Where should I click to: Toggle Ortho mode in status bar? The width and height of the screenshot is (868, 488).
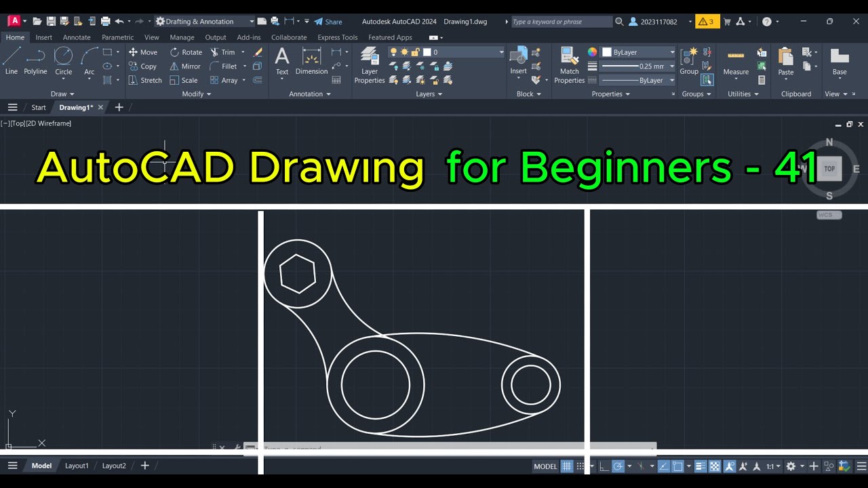tap(604, 466)
